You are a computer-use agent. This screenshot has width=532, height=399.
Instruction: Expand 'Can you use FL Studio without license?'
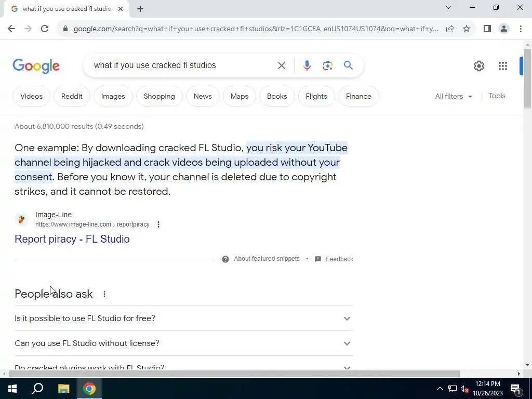pos(184,343)
